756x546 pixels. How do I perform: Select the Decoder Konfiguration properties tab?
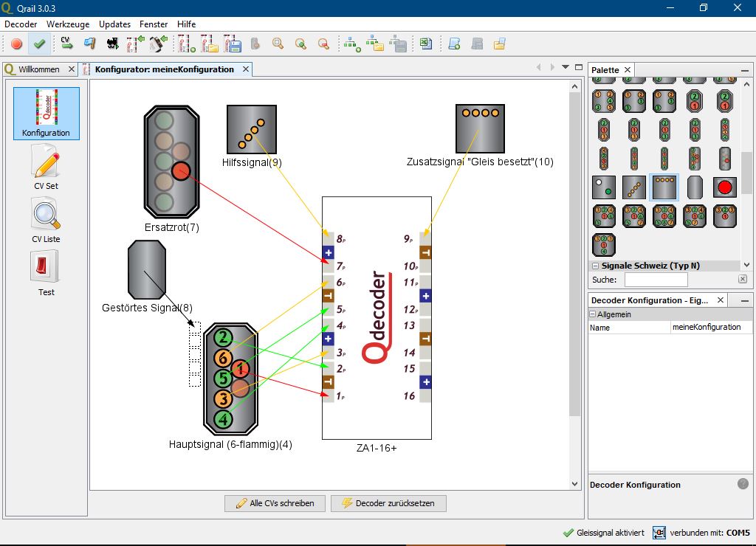pyautogui.click(x=650, y=300)
